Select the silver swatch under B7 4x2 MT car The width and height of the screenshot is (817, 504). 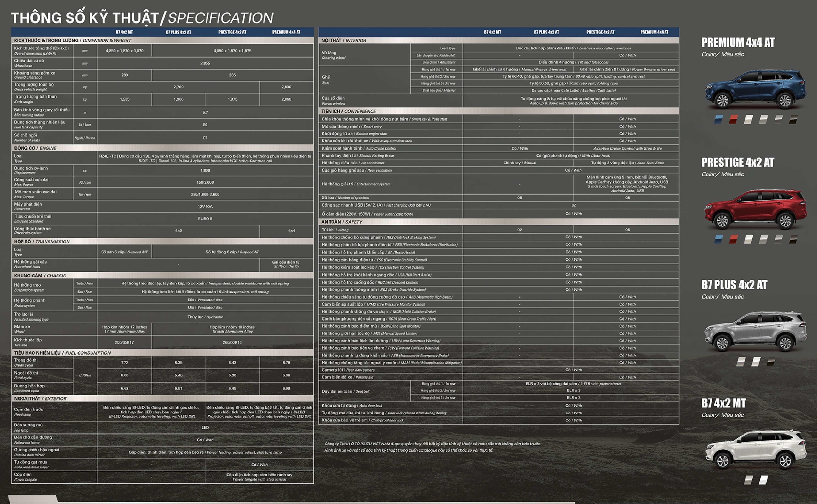pos(749,480)
